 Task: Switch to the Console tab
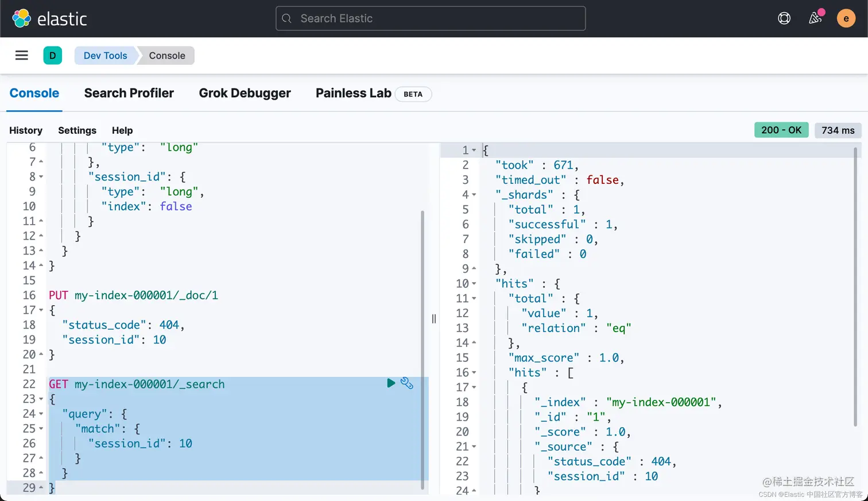coord(34,93)
